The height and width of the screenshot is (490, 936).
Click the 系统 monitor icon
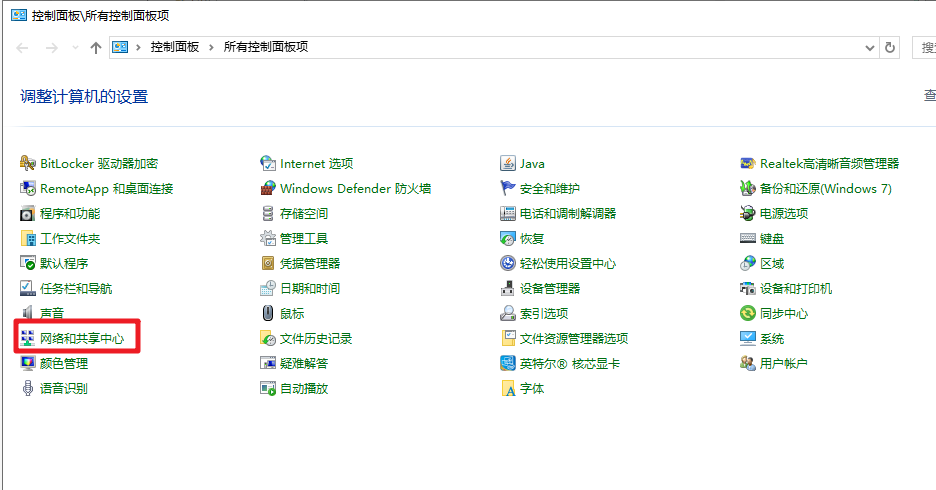tap(748, 338)
